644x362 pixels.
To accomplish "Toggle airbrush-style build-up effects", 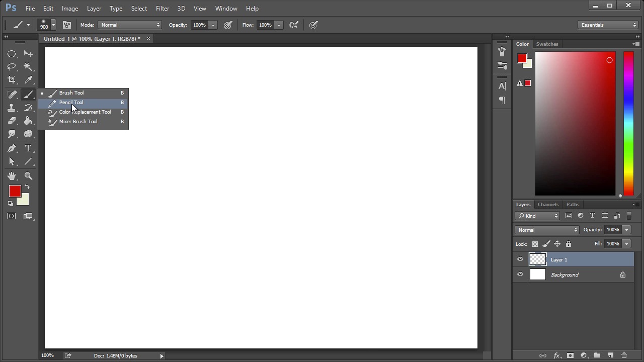I will (294, 25).
